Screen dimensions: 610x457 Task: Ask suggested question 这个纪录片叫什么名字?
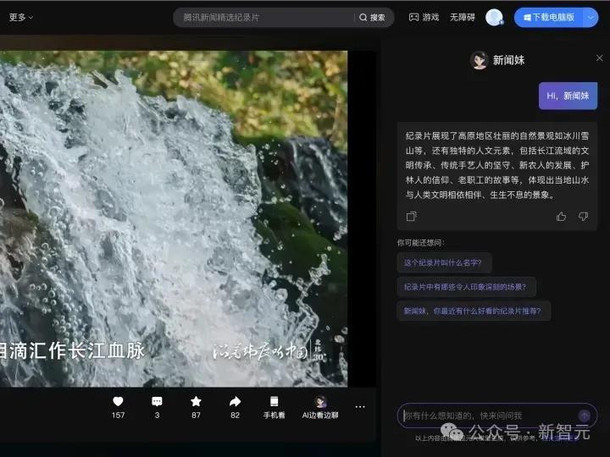(443, 262)
